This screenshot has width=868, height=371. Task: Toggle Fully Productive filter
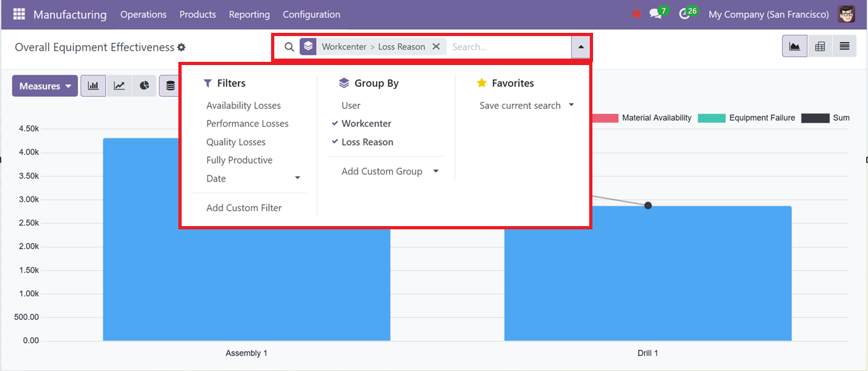(239, 160)
